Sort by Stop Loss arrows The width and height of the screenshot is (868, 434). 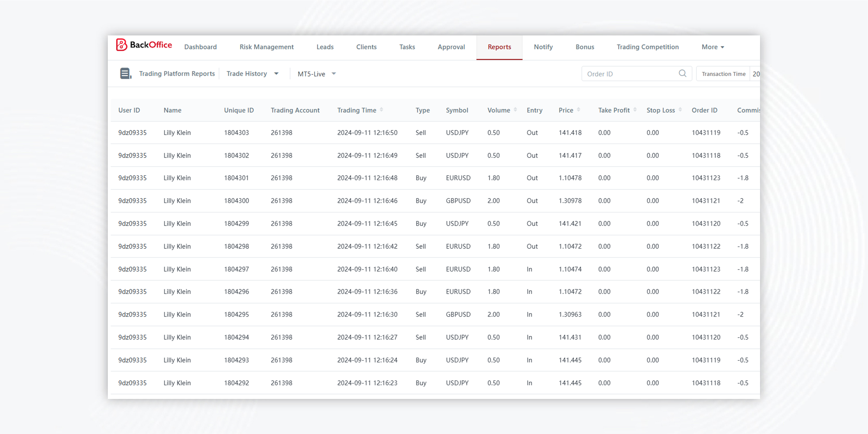(680, 110)
